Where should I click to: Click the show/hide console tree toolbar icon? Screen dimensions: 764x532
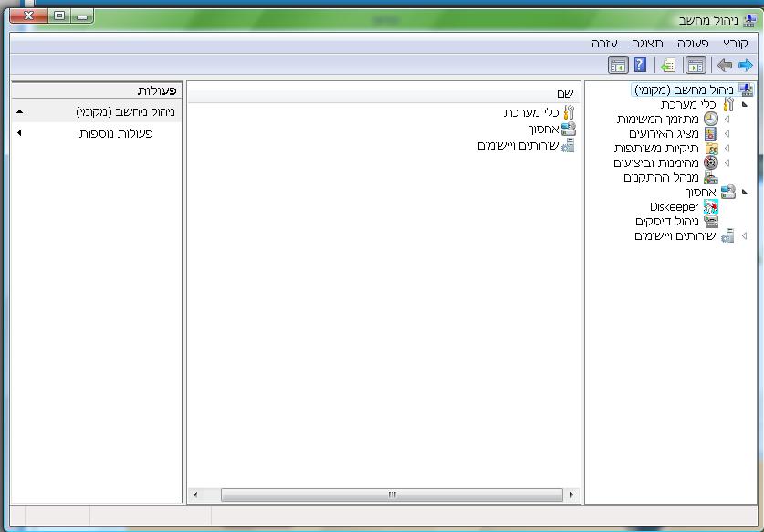(x=696, y=65)
